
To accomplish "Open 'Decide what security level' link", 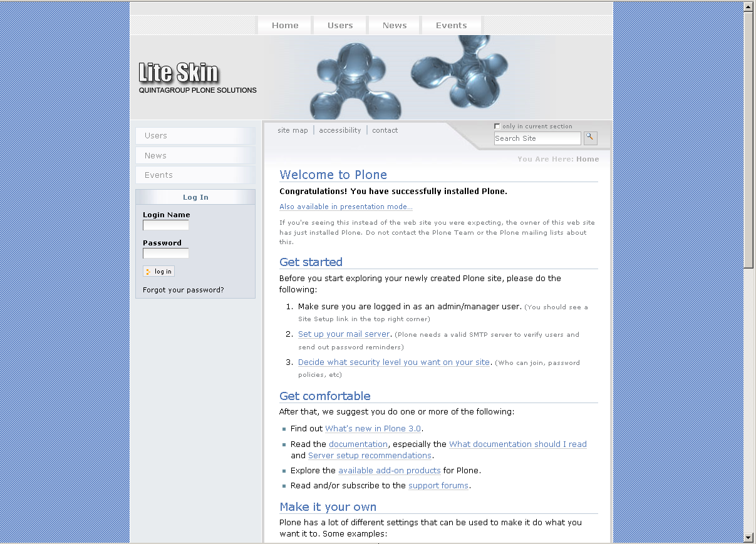I will click(x=394, y=362).
